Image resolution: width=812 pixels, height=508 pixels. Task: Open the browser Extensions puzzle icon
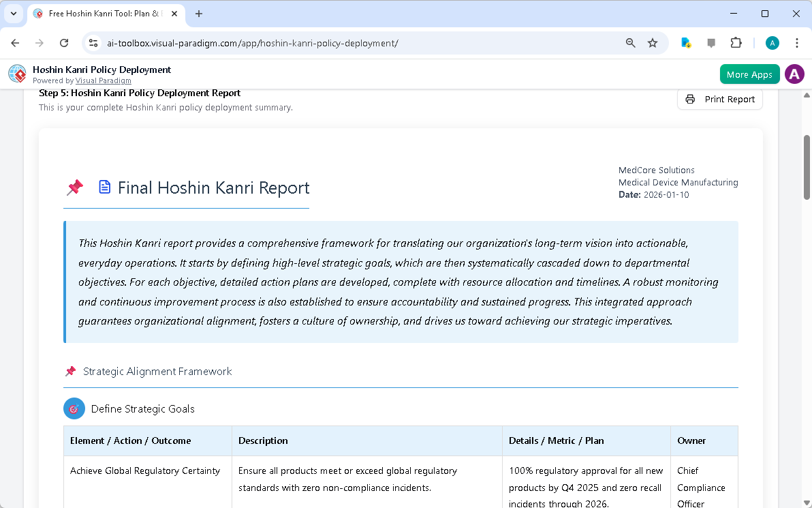736,42
